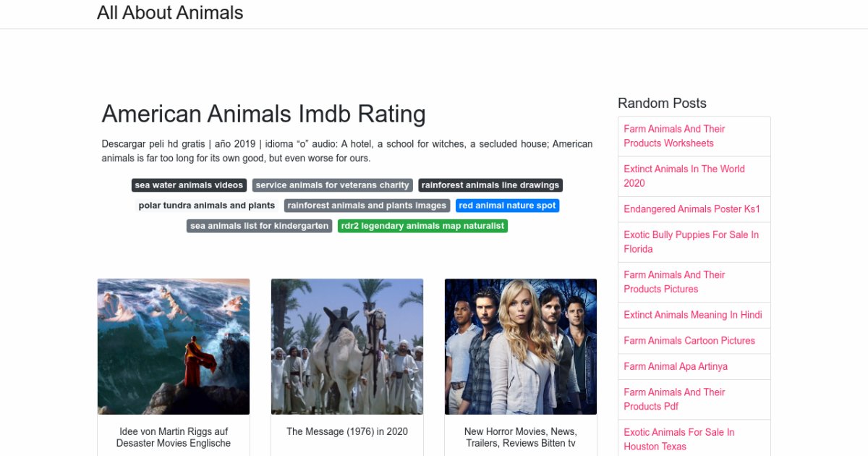
Task: Select 'Farm Animals Cartoon Pictures' link
Action: tap(689, 341)
